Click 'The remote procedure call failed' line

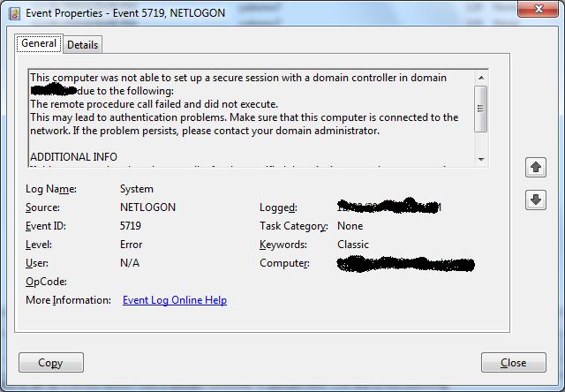click(x=154, y=104)
